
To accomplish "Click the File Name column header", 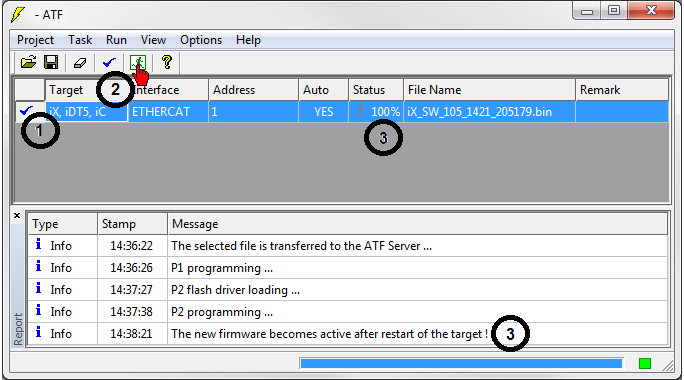I will (x=489, y=90).
